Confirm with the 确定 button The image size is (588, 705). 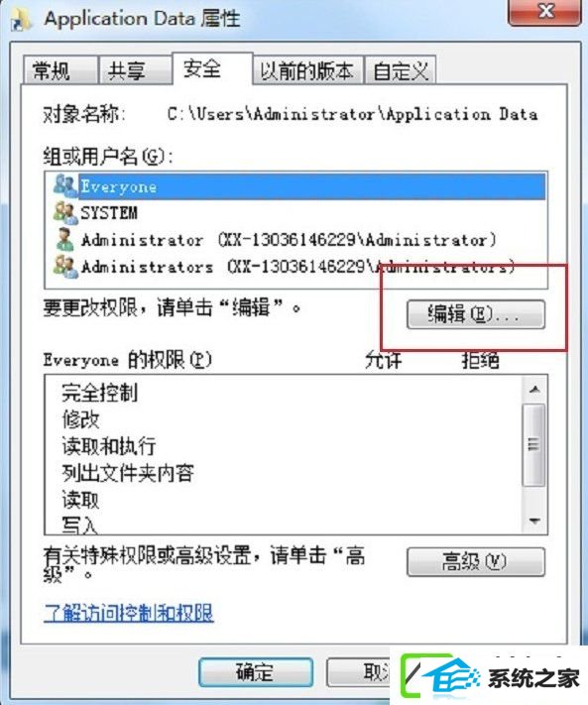[256, 672]
